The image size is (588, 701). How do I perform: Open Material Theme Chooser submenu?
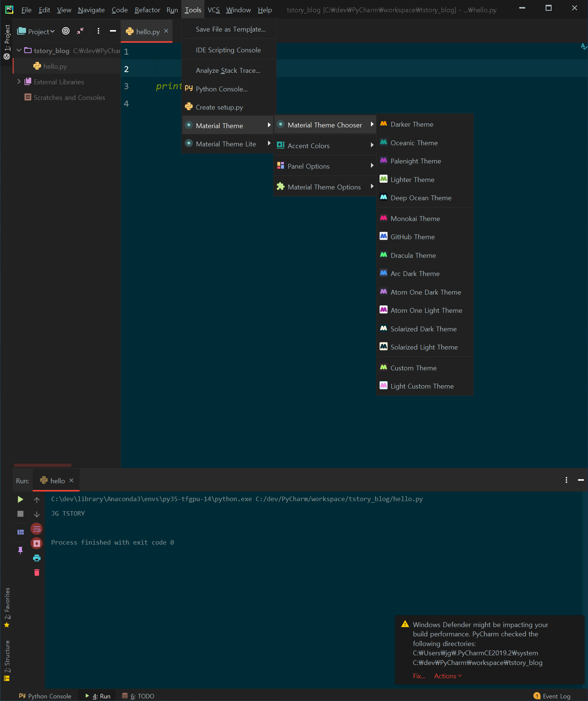[x=325, y=125]
